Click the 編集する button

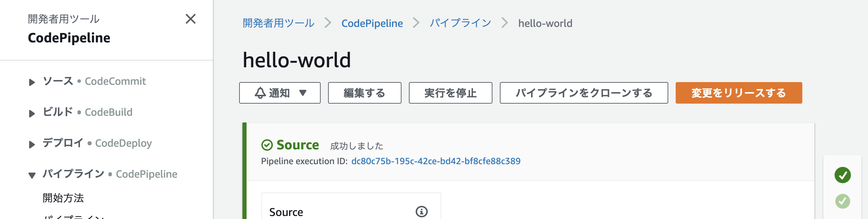364,93
